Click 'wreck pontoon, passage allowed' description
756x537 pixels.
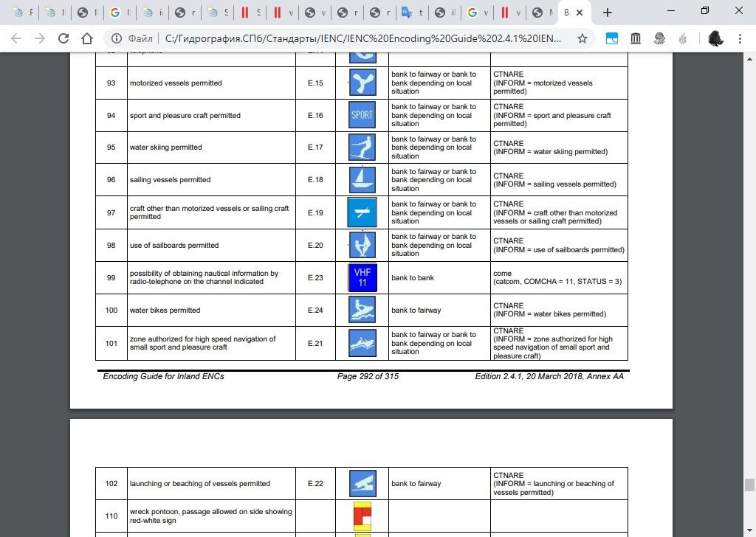(x=210, y=516)
